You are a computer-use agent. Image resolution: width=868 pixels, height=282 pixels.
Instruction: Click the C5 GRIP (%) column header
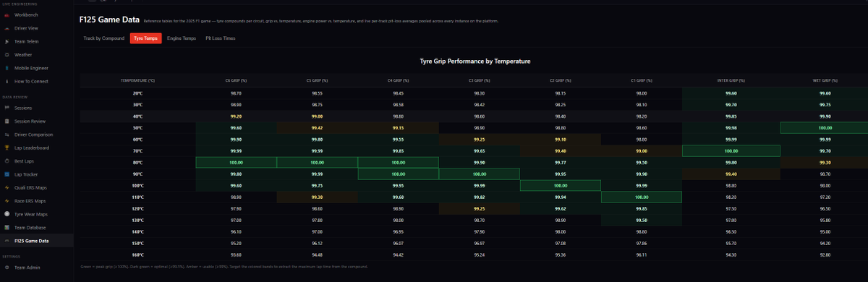tap(317, 80)
